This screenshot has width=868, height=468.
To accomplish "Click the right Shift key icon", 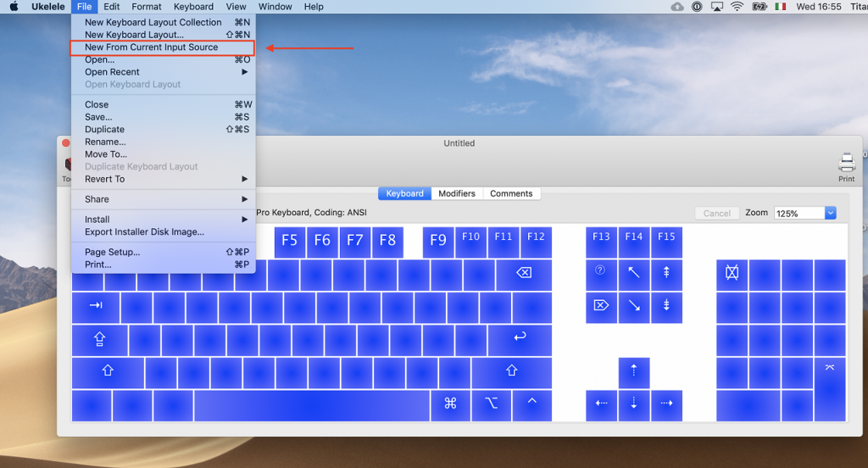I will 511,370.
